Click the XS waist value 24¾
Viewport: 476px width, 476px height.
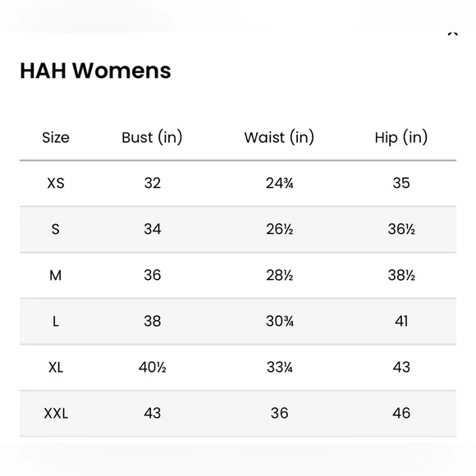[279, 183]
